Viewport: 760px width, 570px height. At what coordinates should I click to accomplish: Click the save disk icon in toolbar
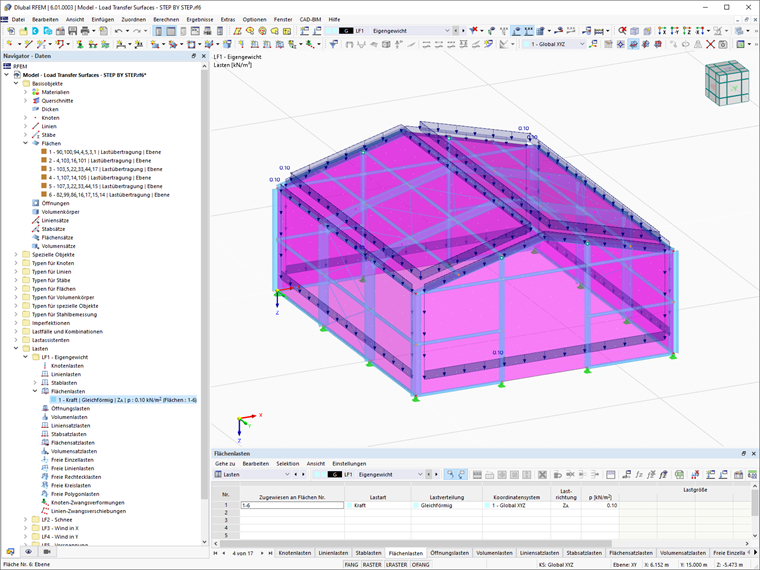(73, 31)
